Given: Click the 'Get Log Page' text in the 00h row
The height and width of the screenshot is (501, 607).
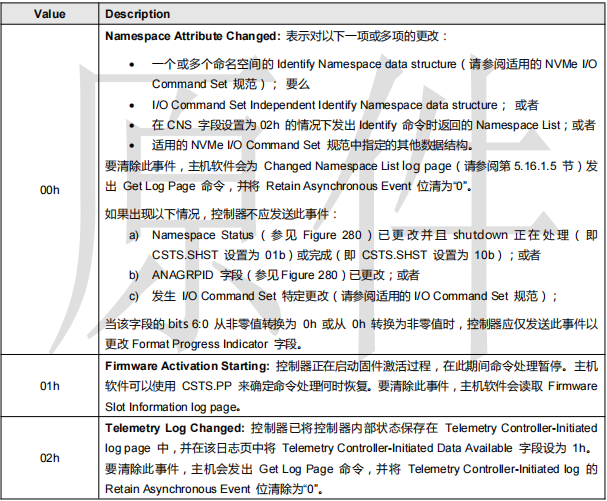Looking at the screenshot, I should (x=159, y=186).
